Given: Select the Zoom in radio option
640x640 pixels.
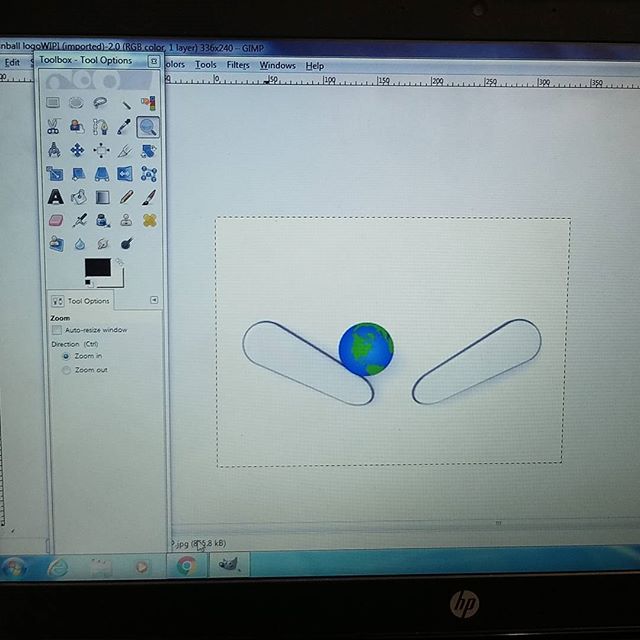Looking at the screenshot, I should tap(66, 355).
